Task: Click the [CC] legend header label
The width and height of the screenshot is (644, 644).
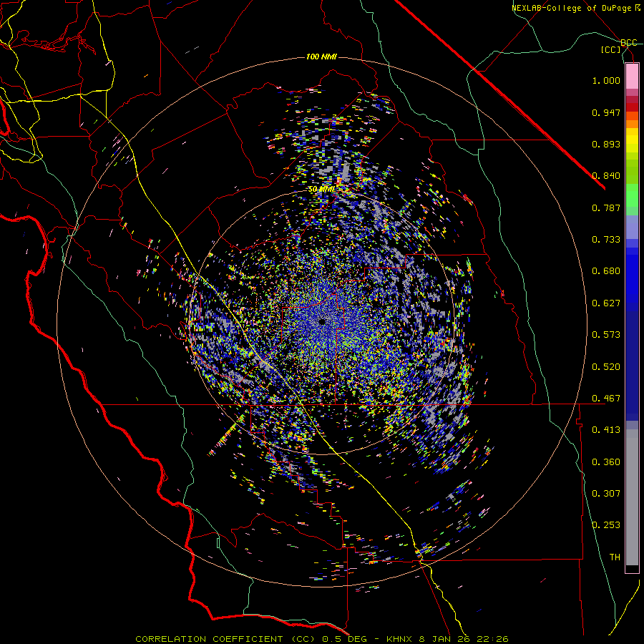Action: click(x=611, y=49)
